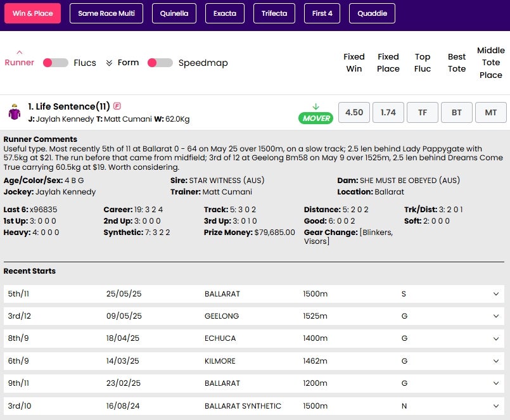510x420 pixels.
Task: Switch to the Same Race Multi tab
Action: click(x=106, y=13)
